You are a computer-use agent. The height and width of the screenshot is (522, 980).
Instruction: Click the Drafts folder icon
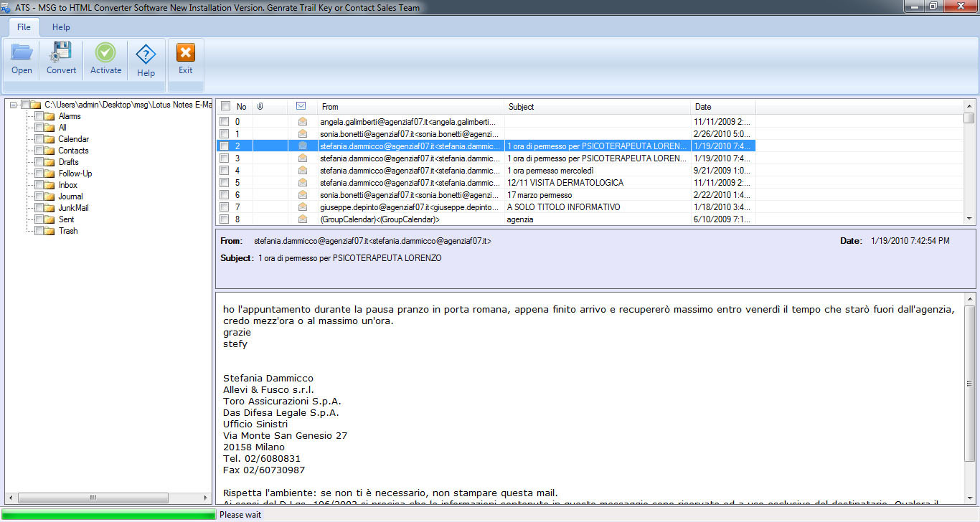49,162
